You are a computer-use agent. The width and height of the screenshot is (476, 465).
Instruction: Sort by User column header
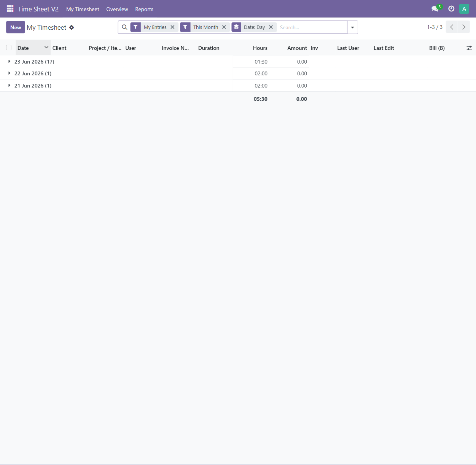[131, 48]
